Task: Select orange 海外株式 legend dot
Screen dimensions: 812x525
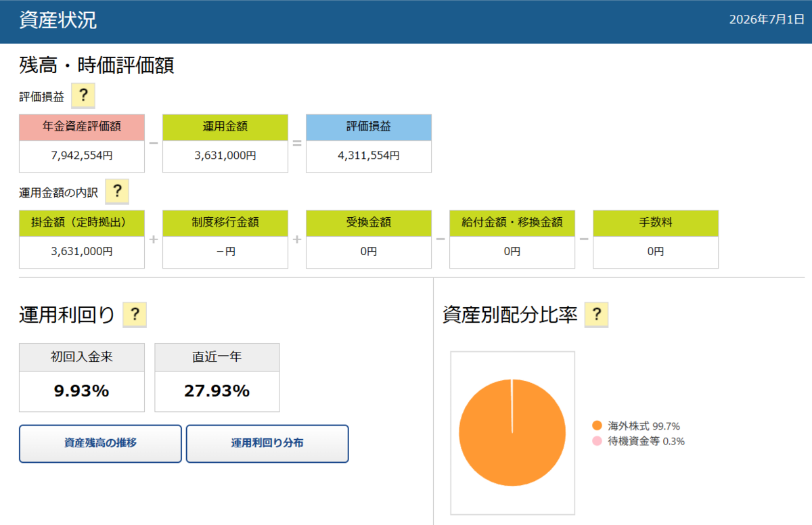Action: [597, 426]
